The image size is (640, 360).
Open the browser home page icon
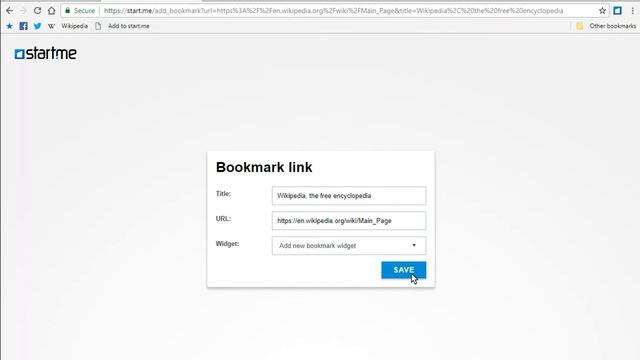51,11
